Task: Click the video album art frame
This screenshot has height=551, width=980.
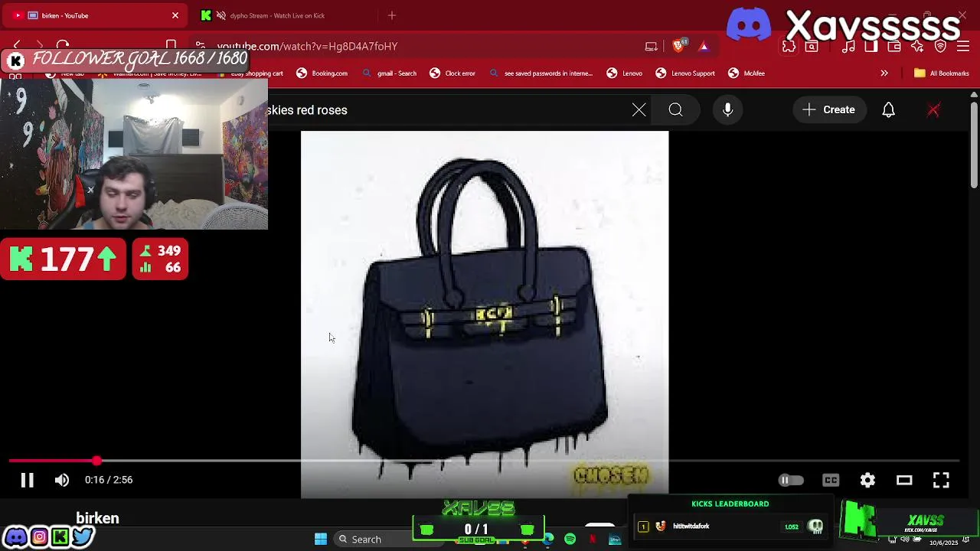Action: click(x=485, y=315)
